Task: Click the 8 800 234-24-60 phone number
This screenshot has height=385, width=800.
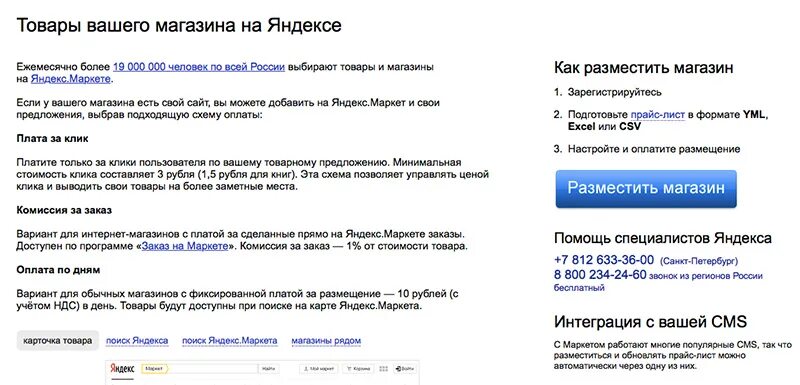Action: coord(600,275)
